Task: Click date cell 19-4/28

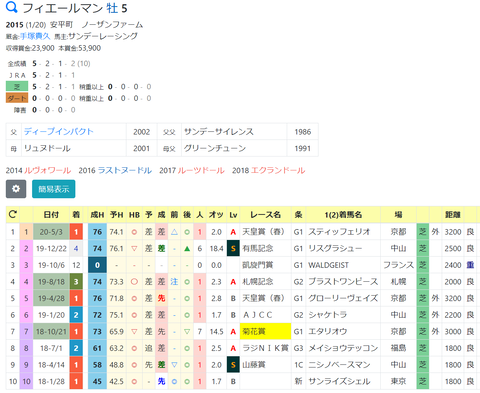Action: (x=51, y=298)
